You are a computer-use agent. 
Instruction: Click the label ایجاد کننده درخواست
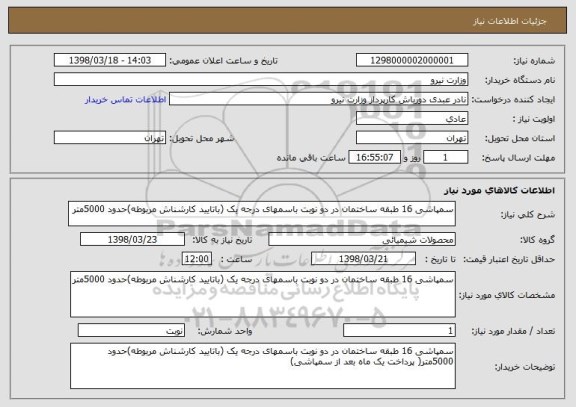513,100
